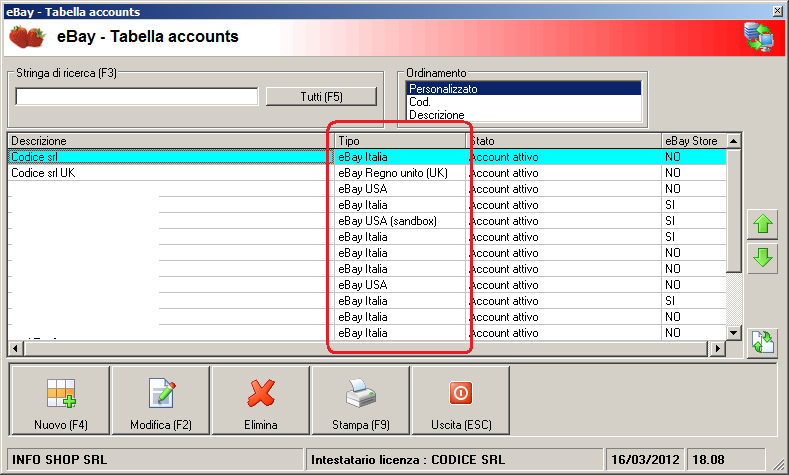This screenshot has height=475, width=789.
Task: Click the Stato column header
Action: pyautogui.click(x=564, y=141)
